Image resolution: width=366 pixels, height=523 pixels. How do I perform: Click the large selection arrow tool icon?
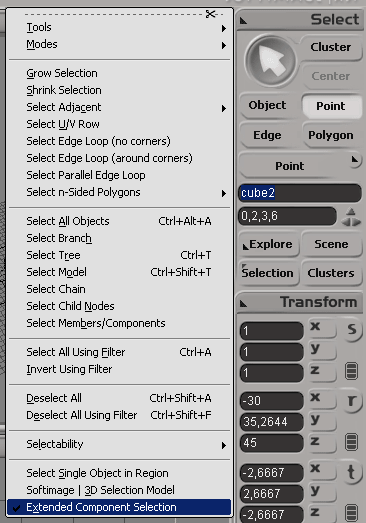tap(270, 61)
